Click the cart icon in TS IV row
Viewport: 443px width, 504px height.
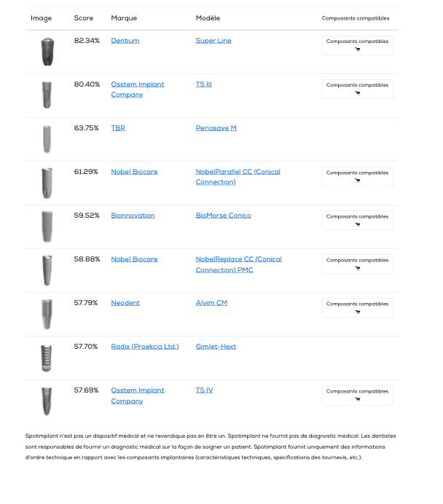[357, 399]
